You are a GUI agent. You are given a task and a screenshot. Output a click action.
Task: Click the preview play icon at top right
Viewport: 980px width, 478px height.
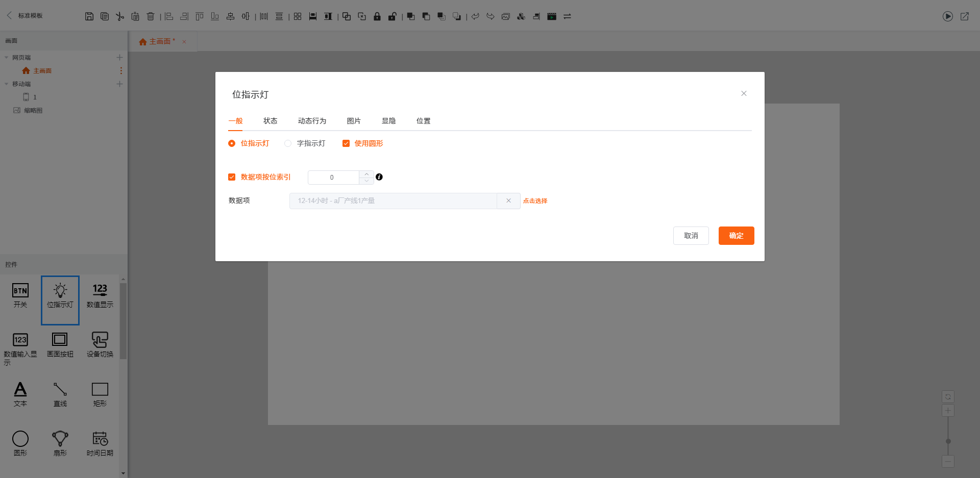pos(947,16)
